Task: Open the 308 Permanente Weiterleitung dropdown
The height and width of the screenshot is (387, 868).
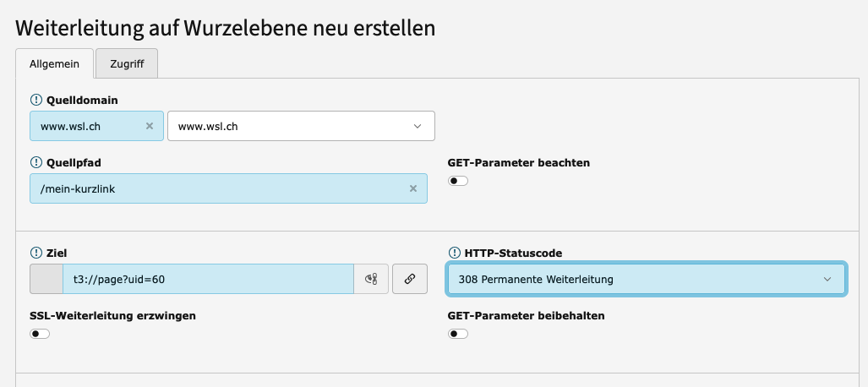Action: point(645,279)
